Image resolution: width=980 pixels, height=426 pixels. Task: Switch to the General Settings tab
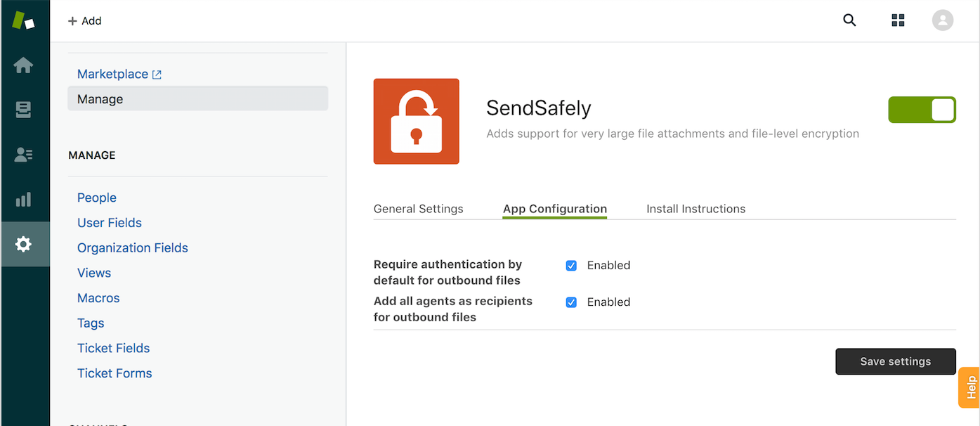418,209
